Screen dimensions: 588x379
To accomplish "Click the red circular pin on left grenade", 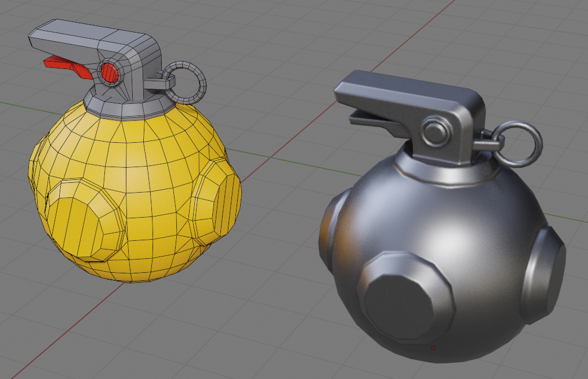I will [x=108, y=73].
